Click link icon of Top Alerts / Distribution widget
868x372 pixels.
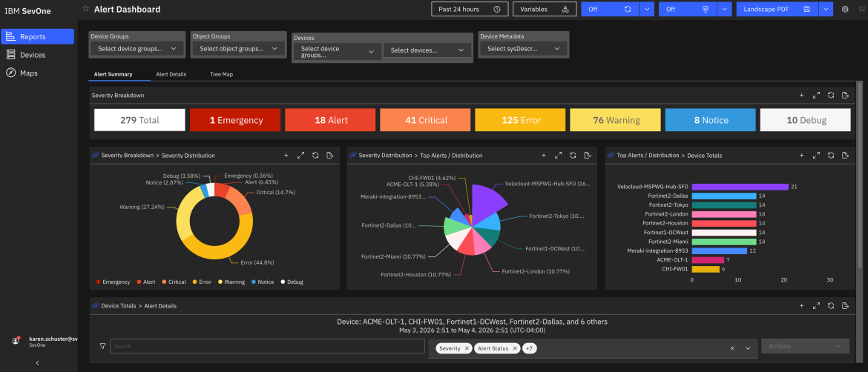352,156
